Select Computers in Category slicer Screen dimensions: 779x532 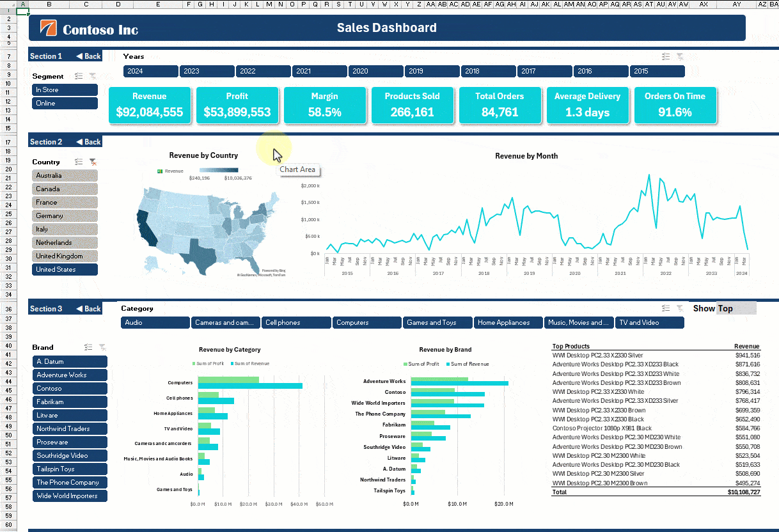pyautogui.click(x=367, y=323)
